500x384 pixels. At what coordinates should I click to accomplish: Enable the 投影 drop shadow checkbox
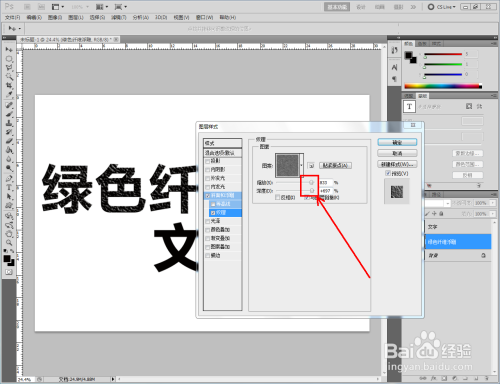coord(208,161)
